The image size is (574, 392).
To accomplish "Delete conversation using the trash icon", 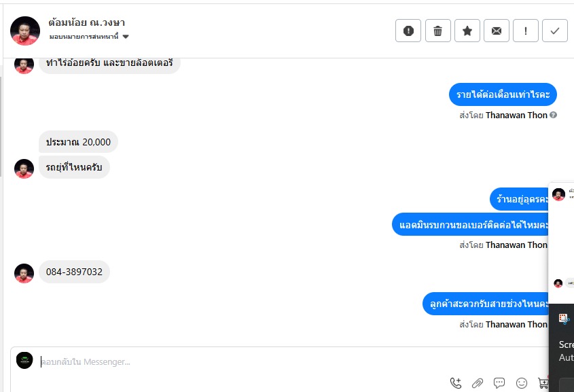I will click(x=438, y=31).
